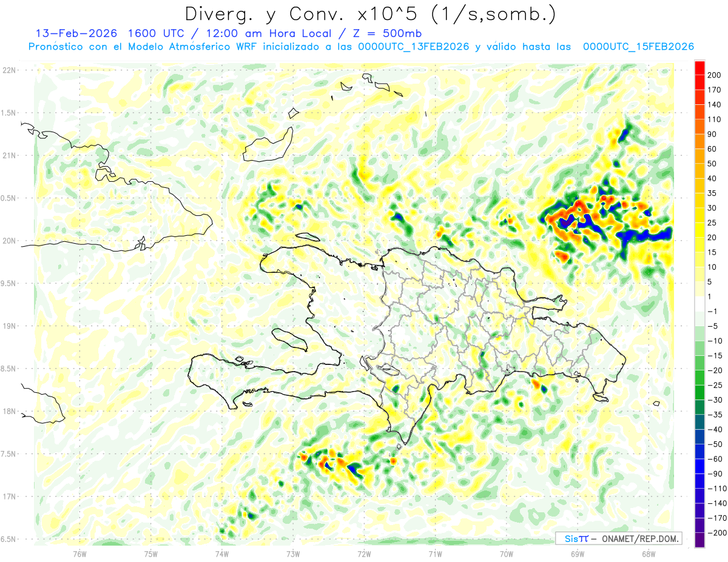
Task: Click the '9.5N' latitude label
Action: click(9, 283)
